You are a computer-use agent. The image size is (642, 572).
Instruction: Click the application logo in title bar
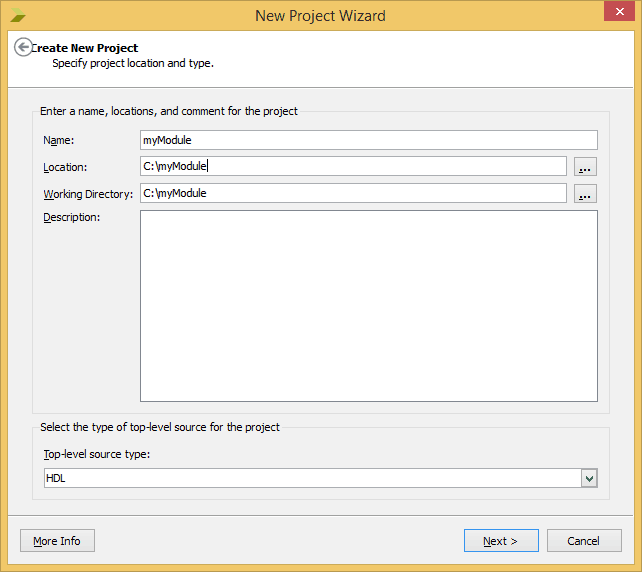[x=19, y=15]
